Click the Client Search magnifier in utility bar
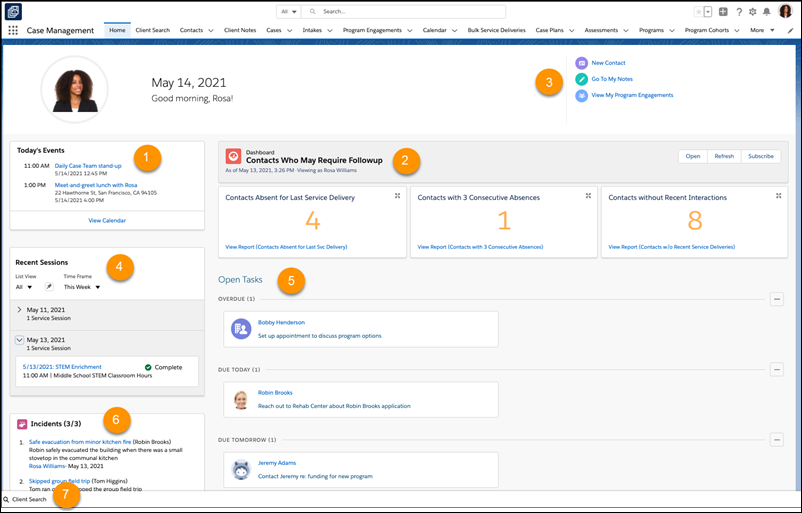Viewport: 802px width, 513px height. pos(6,499)
